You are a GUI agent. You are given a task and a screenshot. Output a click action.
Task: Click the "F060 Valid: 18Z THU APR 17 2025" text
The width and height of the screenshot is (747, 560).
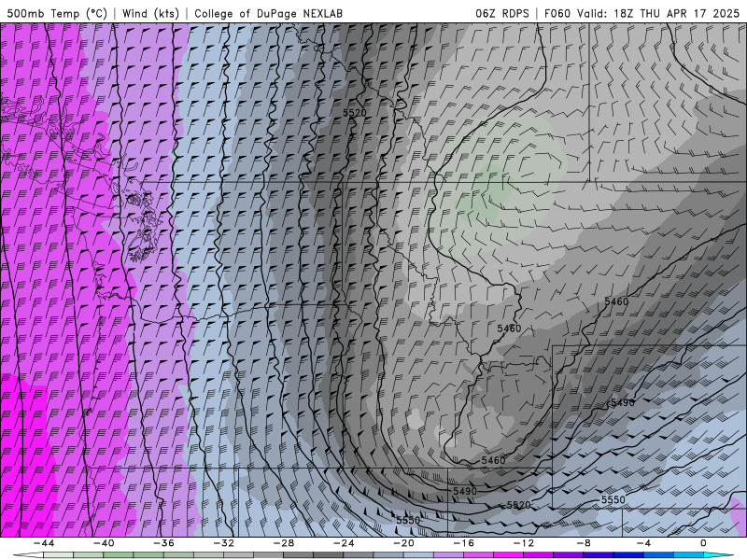point(641,13)
